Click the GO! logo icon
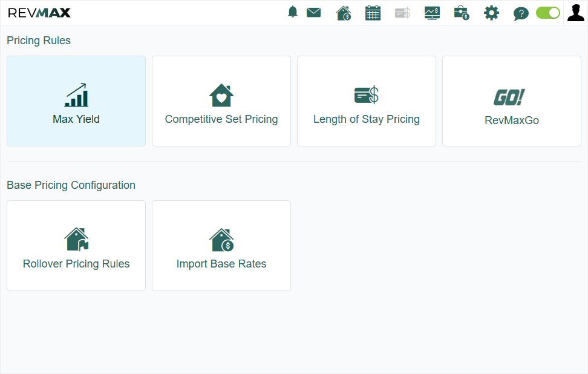This screenshot has width=588, height=374. click(x=509, y=97)
